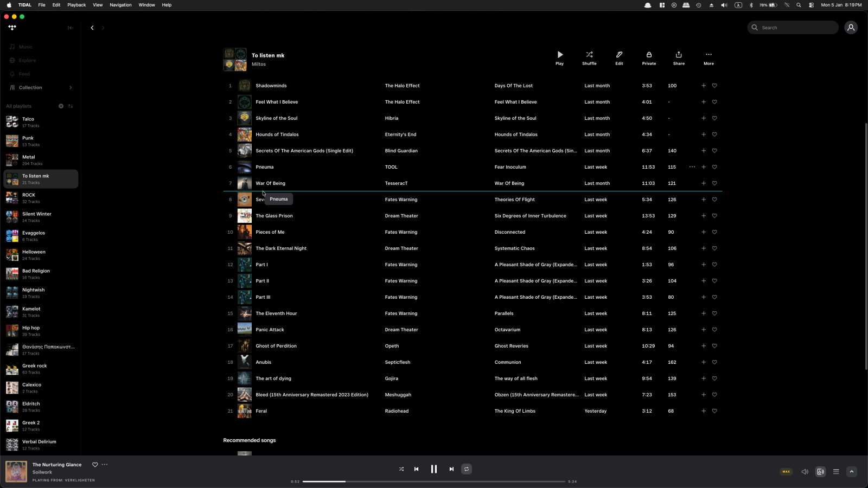Screen dimensions: 868x488
Task: Open the Metal playlist in the sidebar
Action: point(33,159)
